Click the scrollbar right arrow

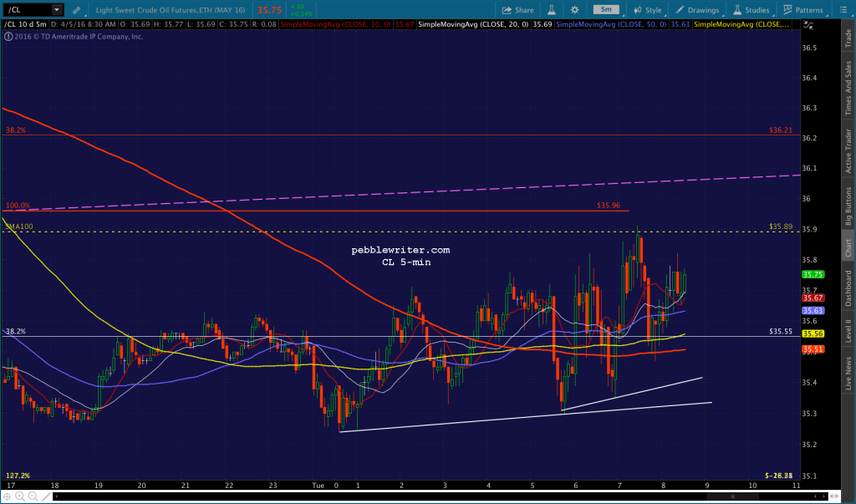pos(824,496)
